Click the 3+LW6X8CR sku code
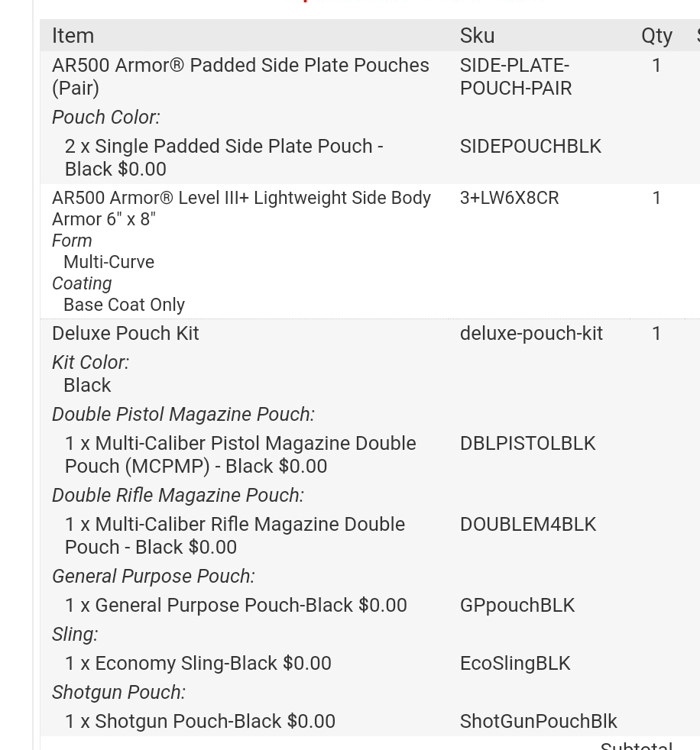The image size is (700, 750). [x=509, y=198]
